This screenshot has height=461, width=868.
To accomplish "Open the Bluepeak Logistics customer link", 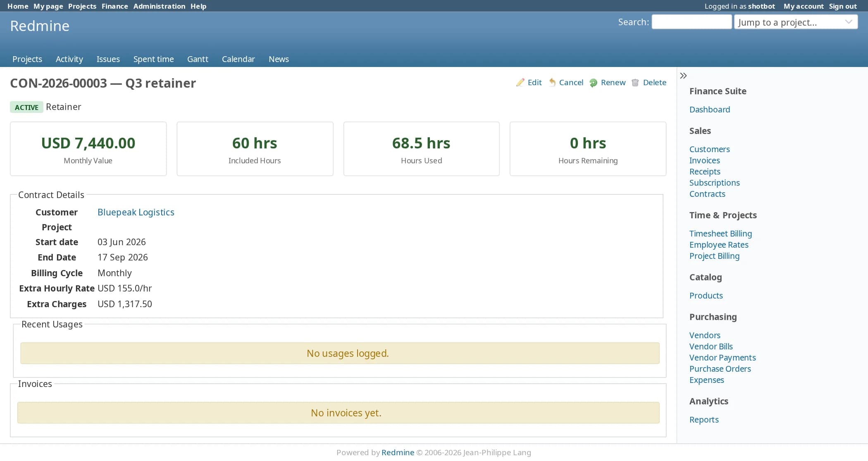I will pos(136,212).
